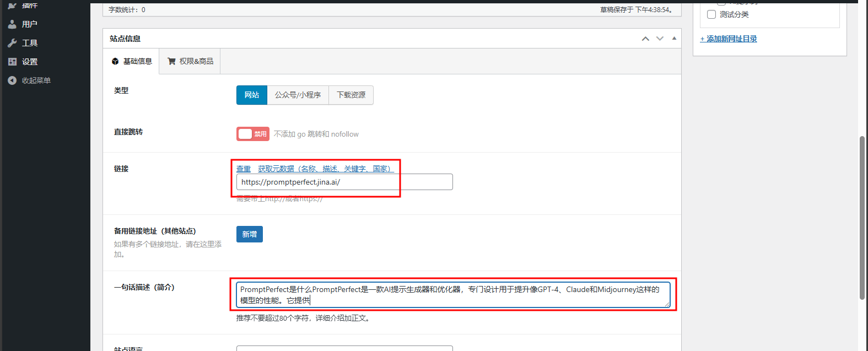Click 不添加 go 跳转和 nofollow text
Screen dimensions: 868x351
tap(316, 134)
